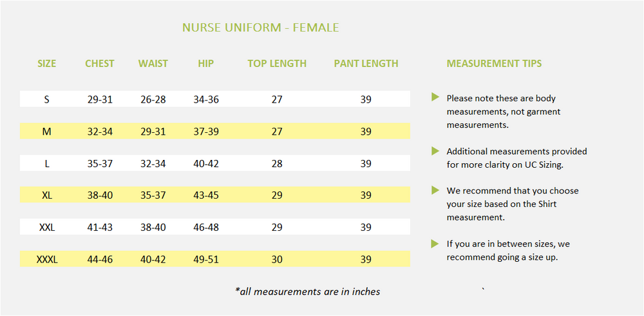This screenshot has width=644, height=316.
Task: Select the L waist value 32-34
Action: tap(153, 164)
